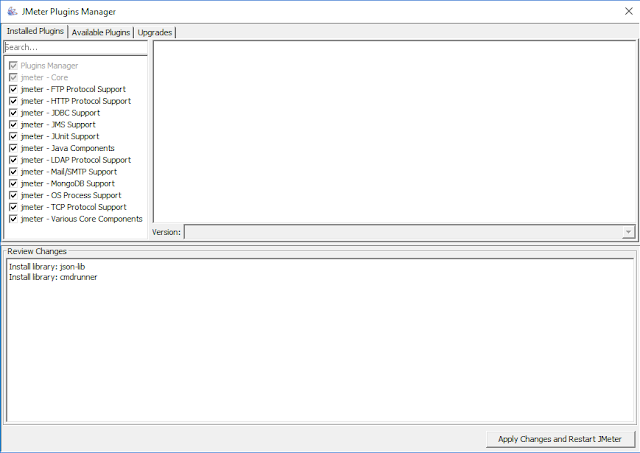Screen dimensions: 640x453
Task: Open the Upgrades tab
Action: 155,33
